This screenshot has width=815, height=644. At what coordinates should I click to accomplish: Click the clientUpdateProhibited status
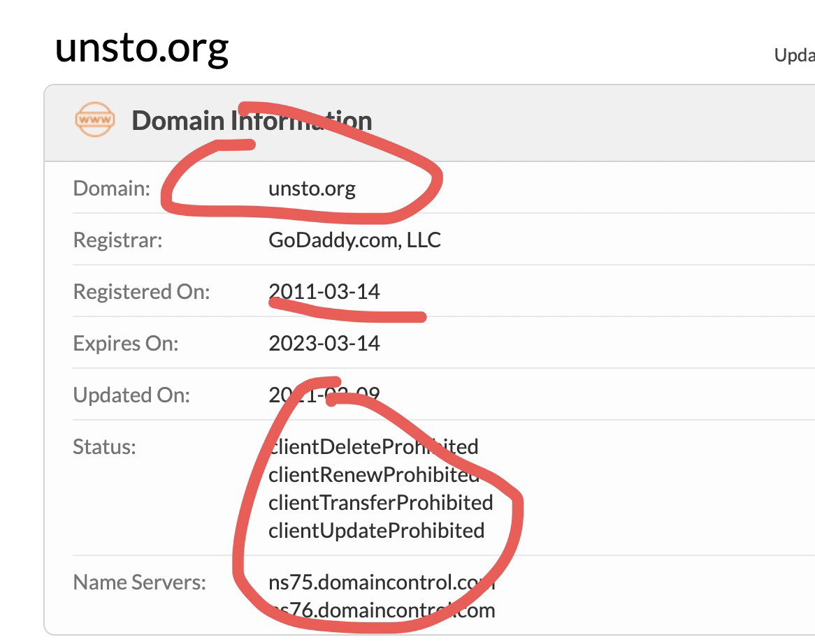click(x=376, y=530)
